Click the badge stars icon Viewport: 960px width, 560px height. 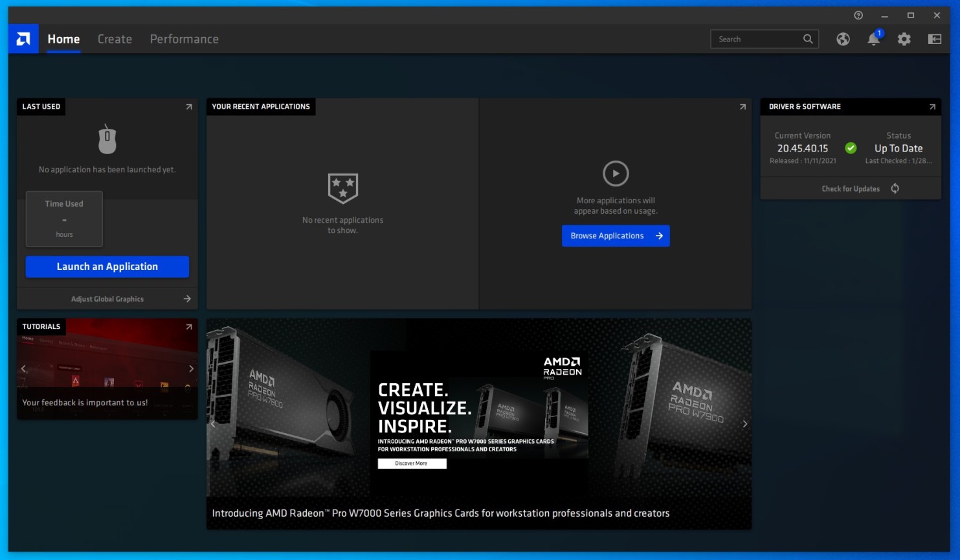click(x=343, y=188)
